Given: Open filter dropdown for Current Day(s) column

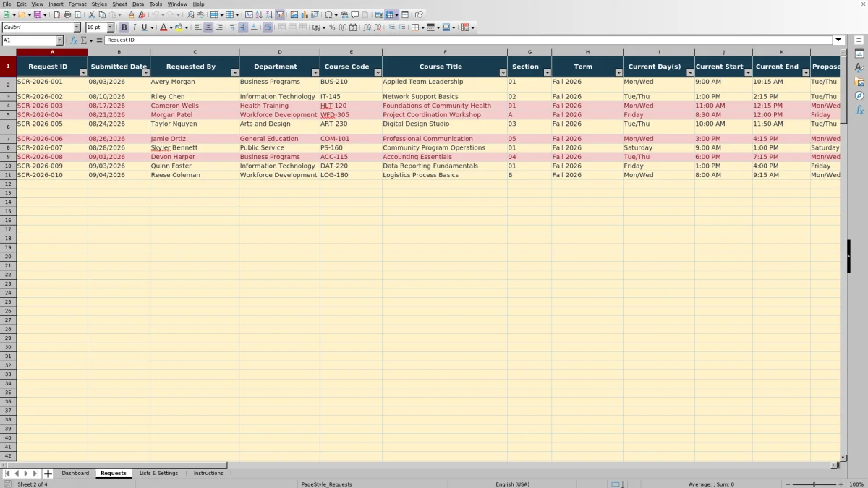Looking at the screenshot, I should coord(690,72).
